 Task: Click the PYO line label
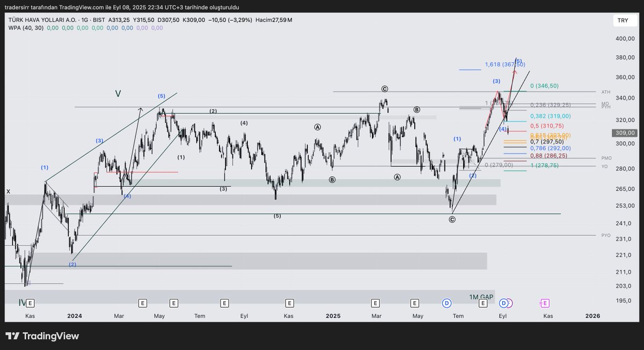606,235
